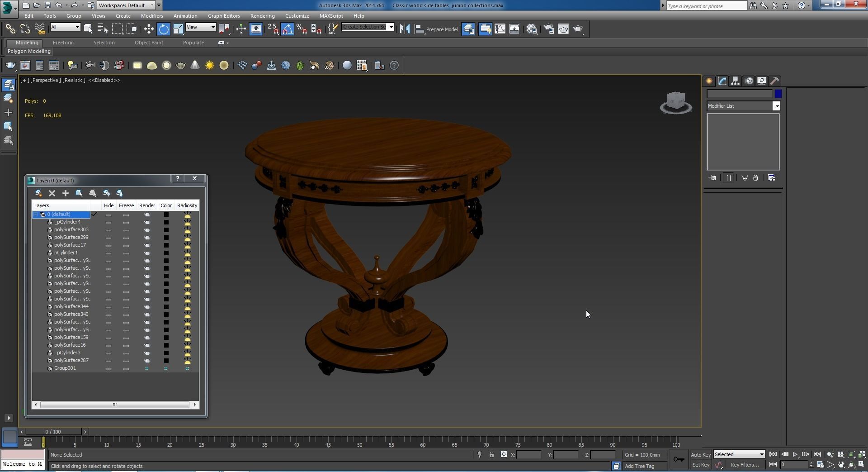The image size is (868, 472).
Task: Click the color swatch for _pCylinder4 layer
Action: [166, 222]
